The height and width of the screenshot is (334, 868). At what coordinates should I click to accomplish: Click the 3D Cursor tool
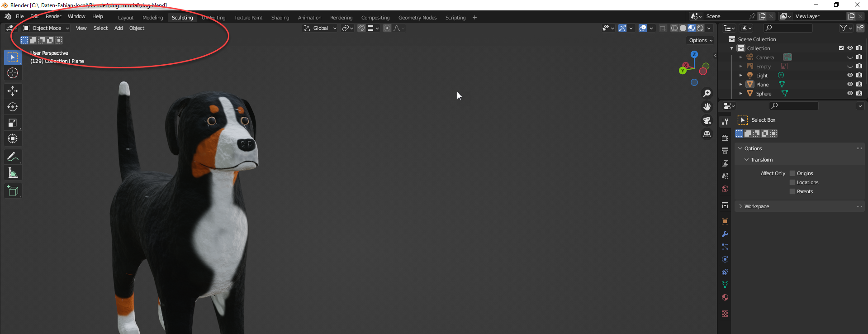13,73
